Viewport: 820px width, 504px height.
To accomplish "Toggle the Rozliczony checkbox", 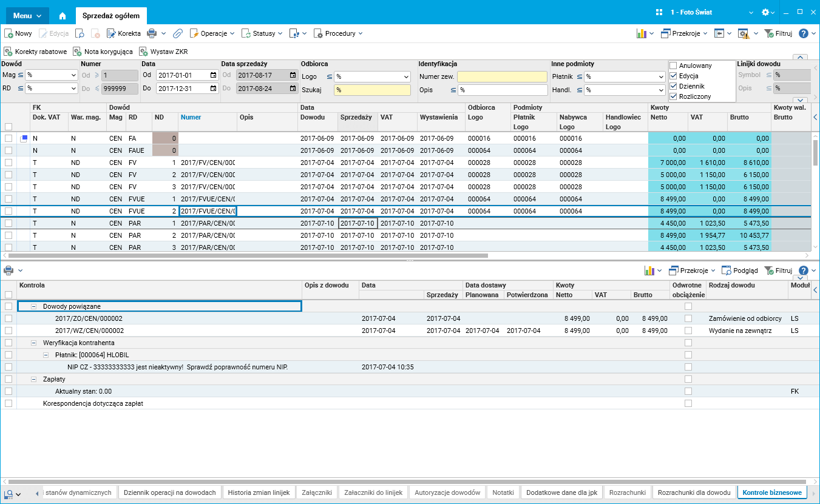I will tap(673, 96).
